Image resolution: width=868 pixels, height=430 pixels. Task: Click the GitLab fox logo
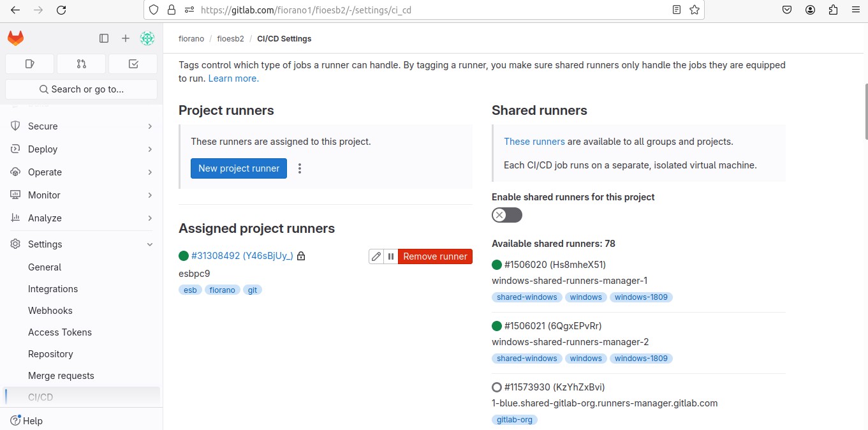[16, 38]
